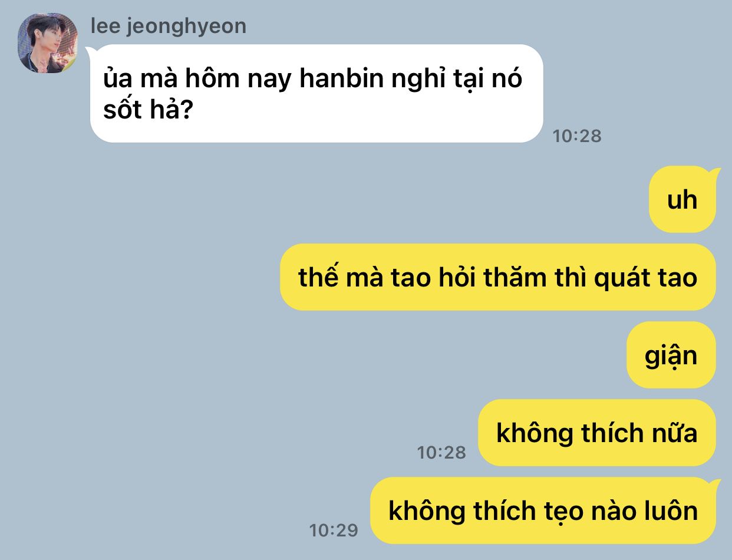This screenshot has width=732, height=560.
Task: Tap the sender name lee jeonghyeon
Action: (x=168, y=26)
